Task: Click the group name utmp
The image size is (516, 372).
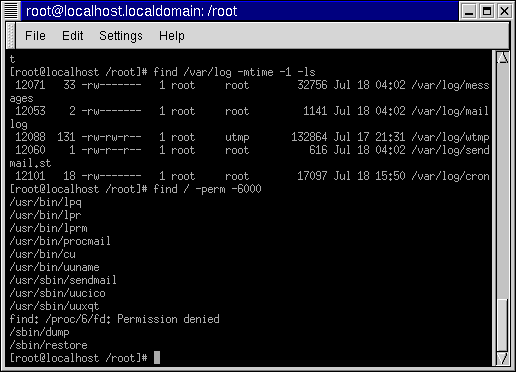Action: [237, 137]
